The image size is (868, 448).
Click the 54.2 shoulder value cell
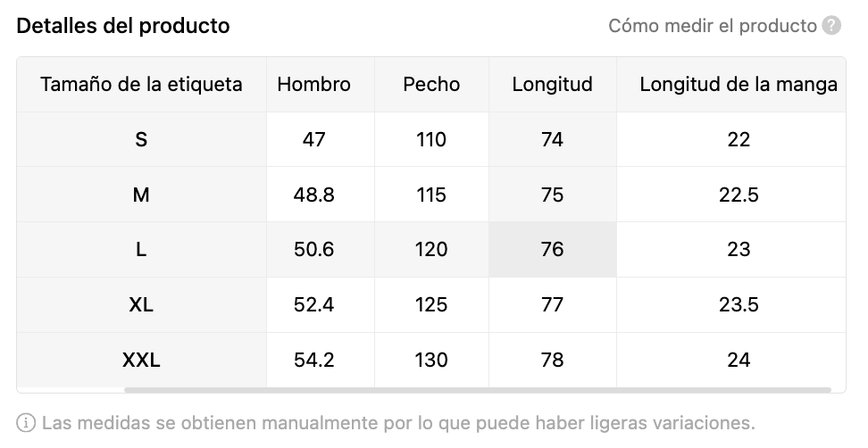[313, 361]
